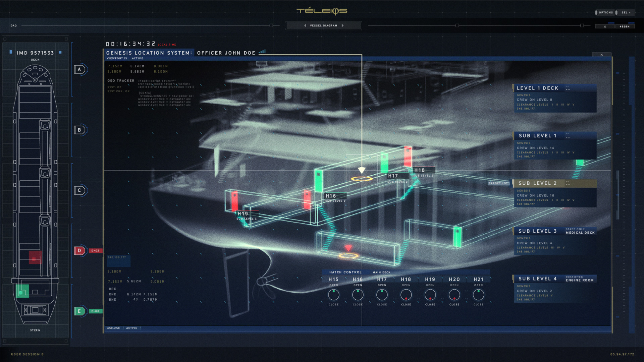The height and width of the screenshot is (362, 644).
Task: Switch to the Hatch Control tab
Action: point(345,272)
